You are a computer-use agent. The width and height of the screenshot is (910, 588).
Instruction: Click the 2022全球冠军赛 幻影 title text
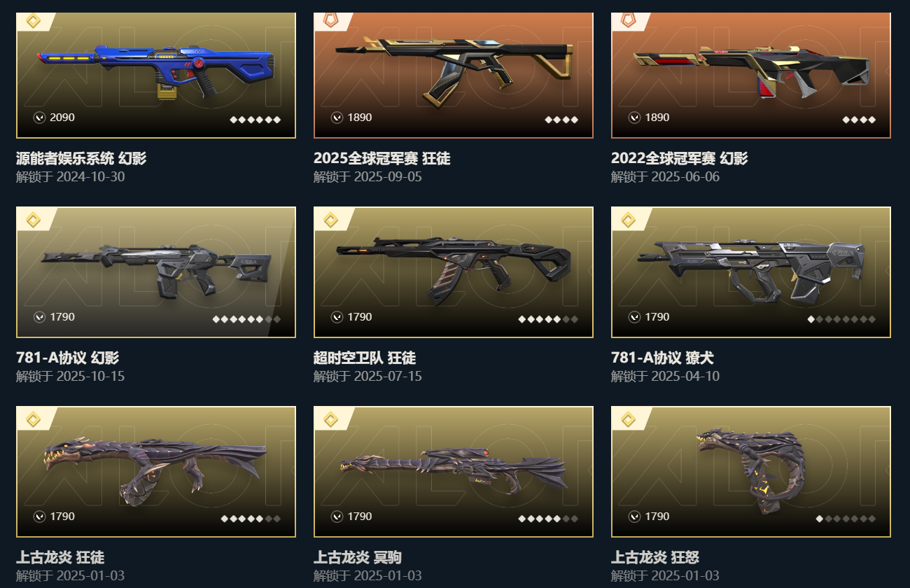coord(679,158)
